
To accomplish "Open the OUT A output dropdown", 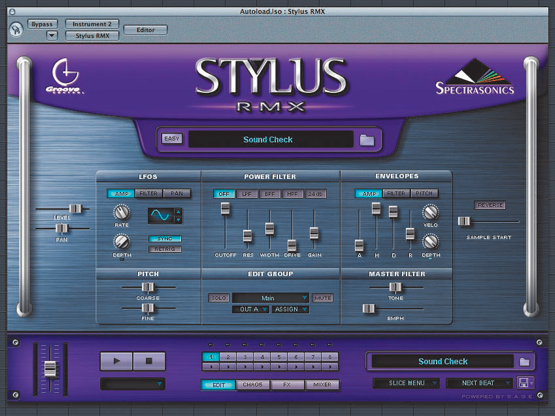I will [251, 309].
